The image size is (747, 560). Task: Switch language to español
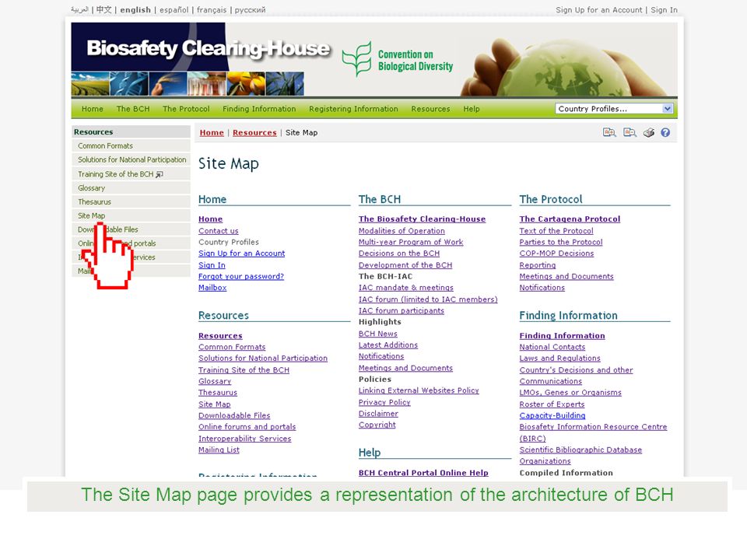point(174,9)
